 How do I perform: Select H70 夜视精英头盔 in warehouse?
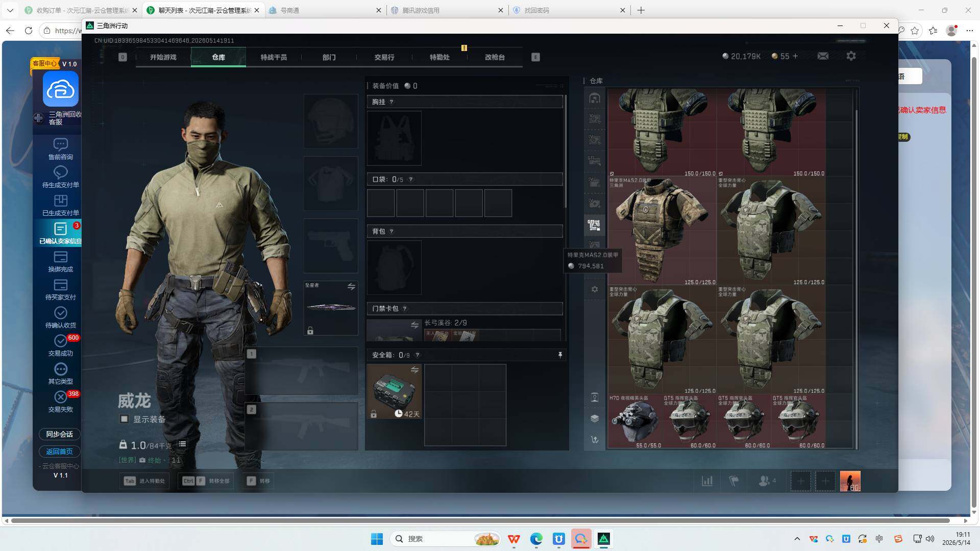tap(634, 421)
